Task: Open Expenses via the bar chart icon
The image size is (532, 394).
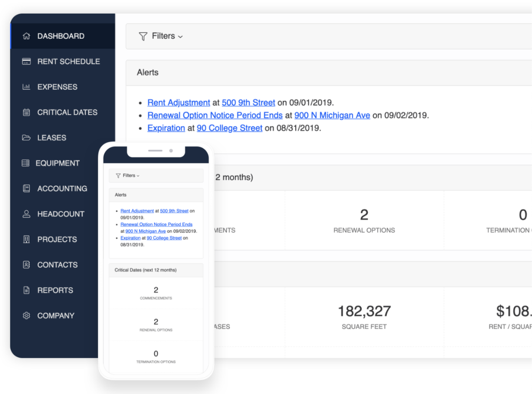Action: pos(26,87)
